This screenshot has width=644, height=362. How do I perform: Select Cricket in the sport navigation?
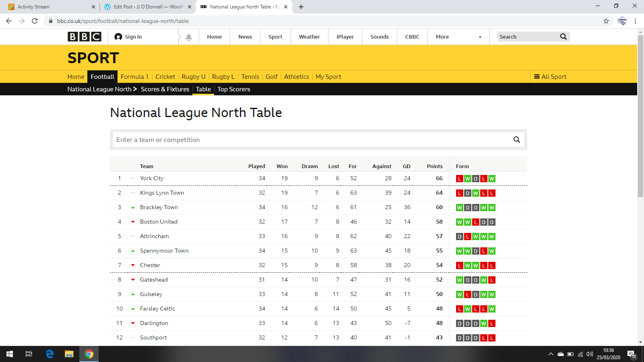point(165,77)
